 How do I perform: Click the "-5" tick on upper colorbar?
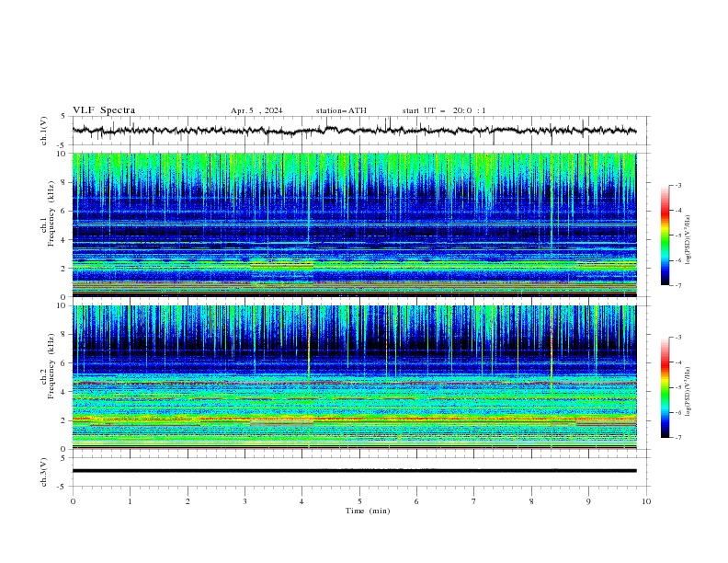coord(677,236)
